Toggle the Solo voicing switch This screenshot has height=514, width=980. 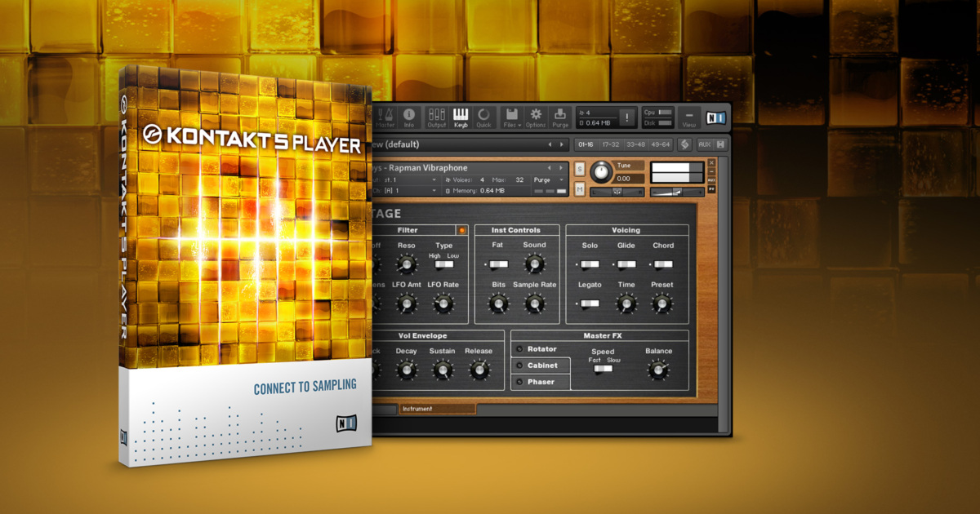(x=589, y=264)
